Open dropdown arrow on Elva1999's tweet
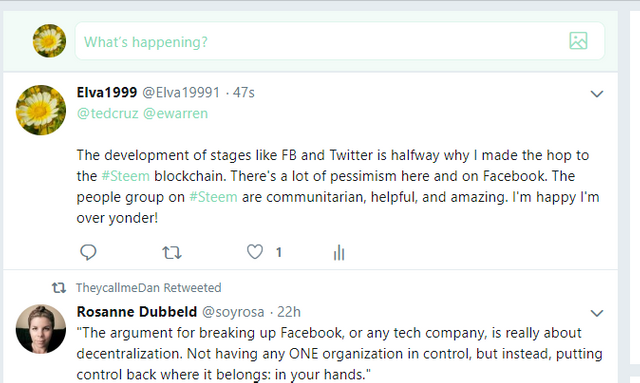Screen dimensions: 640x383 pos(597,94)
